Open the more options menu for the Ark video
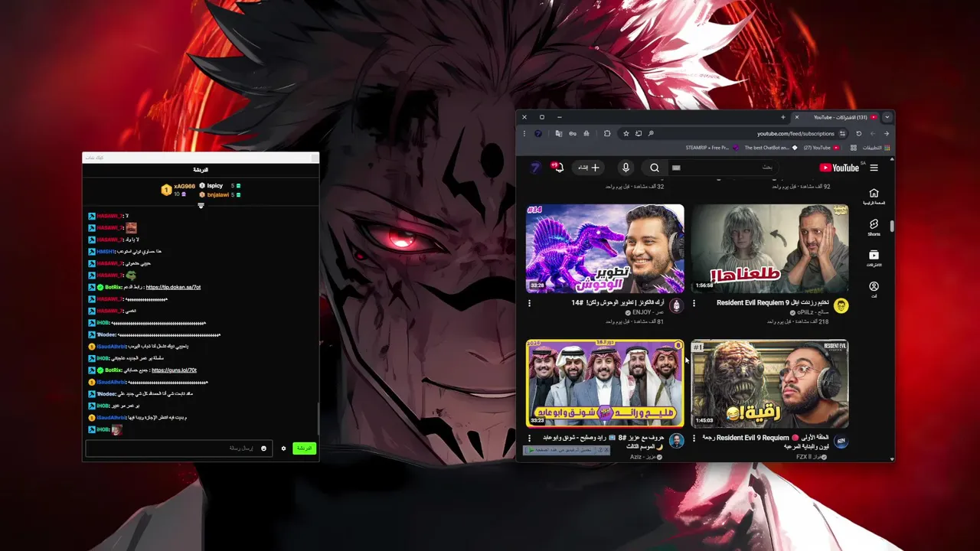The height and width of the screenshot is (551, 980). point(529,303)
